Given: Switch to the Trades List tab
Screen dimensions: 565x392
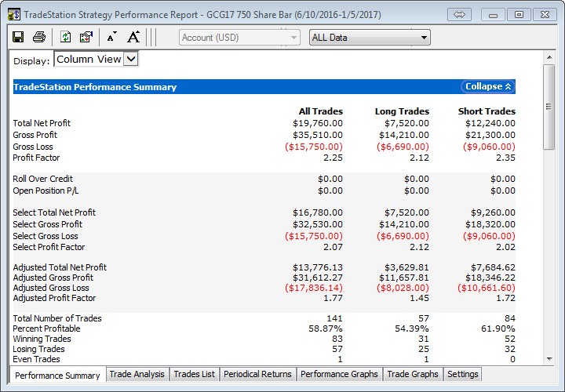Looking at the screenshot, I should point(194,375).
